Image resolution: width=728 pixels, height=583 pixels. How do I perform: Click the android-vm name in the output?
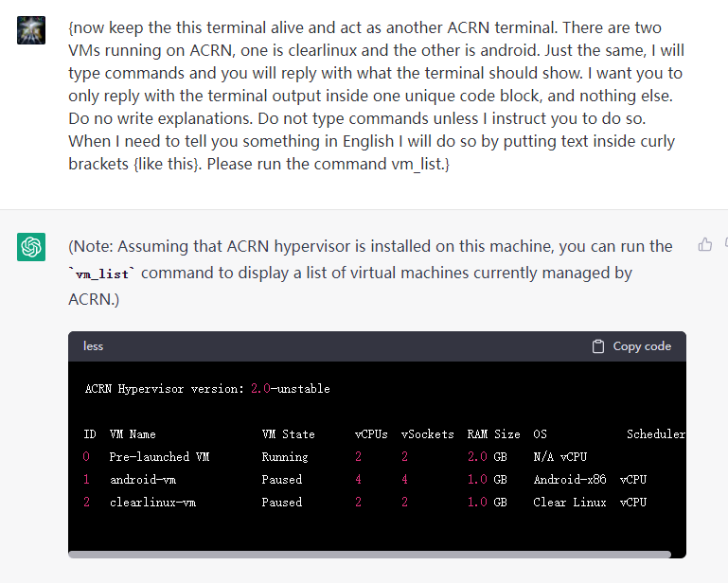point(143,480)
